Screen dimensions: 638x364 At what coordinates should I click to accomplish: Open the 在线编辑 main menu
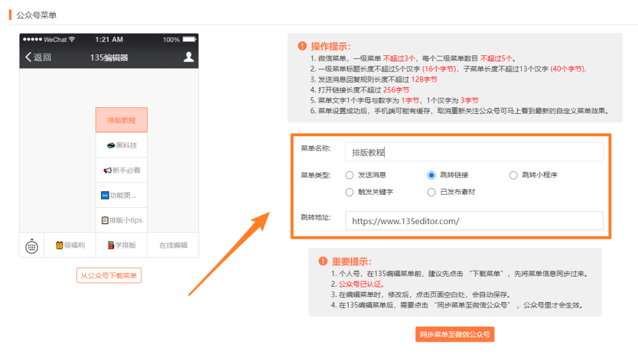(x=173, y=245)
